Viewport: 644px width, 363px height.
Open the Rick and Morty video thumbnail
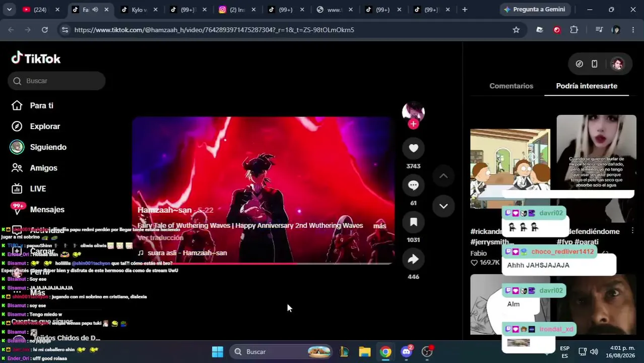pyautogui.click(x=510, y=169)
